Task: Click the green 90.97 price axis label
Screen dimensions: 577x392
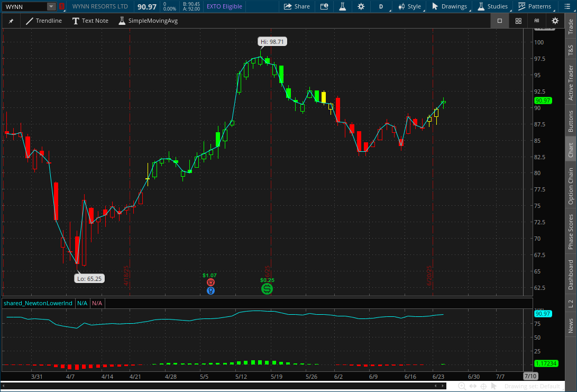Action: point(543,101)
